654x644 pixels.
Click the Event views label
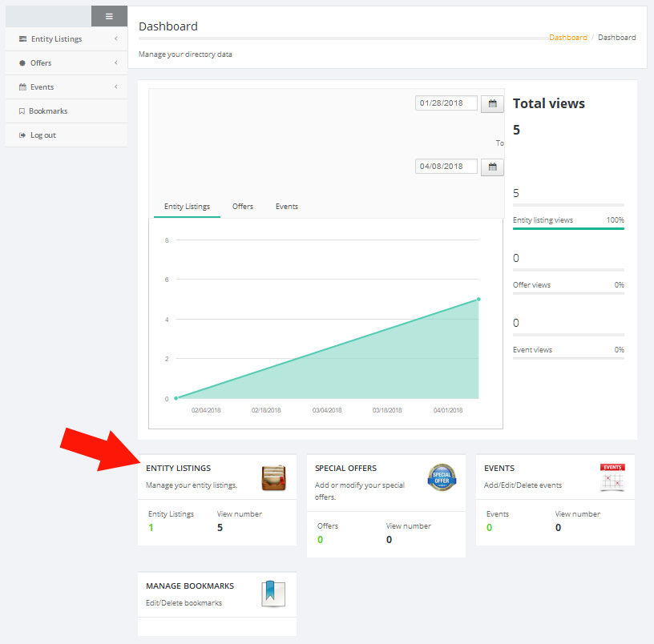(x=533, y=350)
